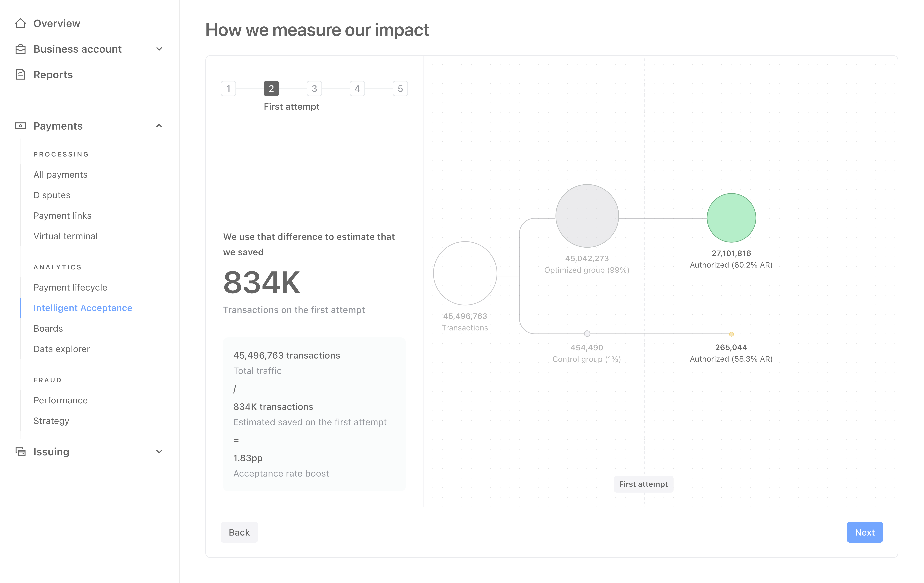Jump to step 4
The width and height of the screenshot is (924, 583).
point(357,89)
